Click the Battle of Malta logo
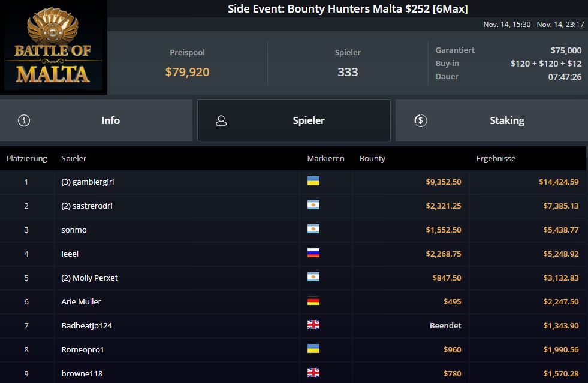Viewport: 588px width, 383px height. tap(53, 47)
